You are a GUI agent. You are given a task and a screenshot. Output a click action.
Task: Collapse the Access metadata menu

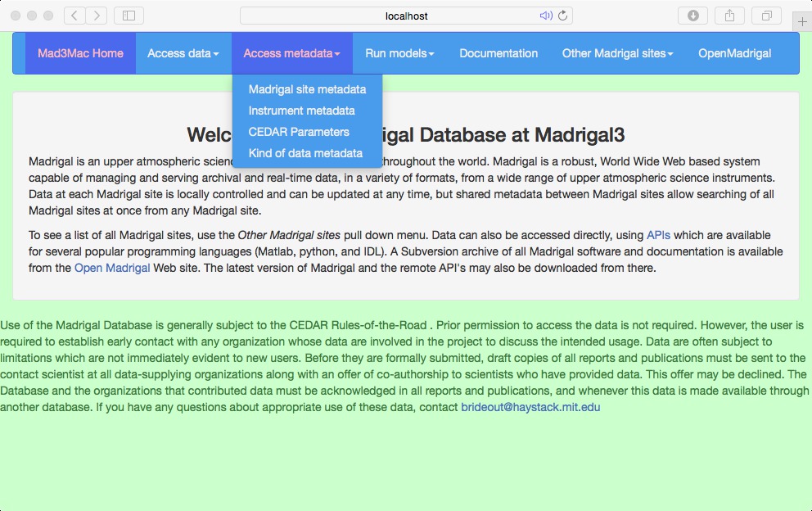[291, 53]
